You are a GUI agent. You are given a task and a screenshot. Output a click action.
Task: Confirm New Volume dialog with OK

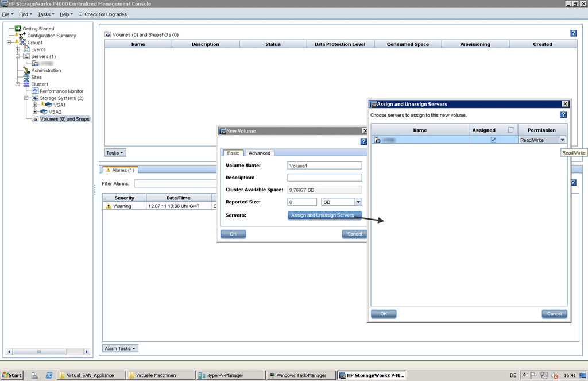(233, 234)
